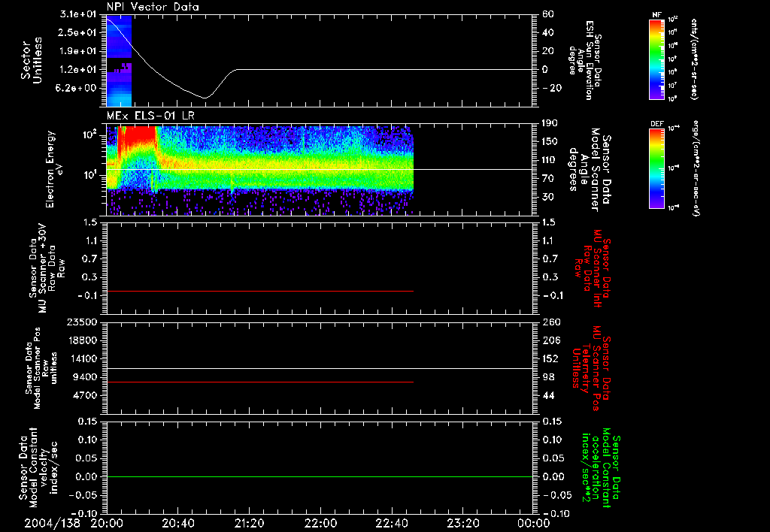Viewport: 770px width, 532px height.
Task: Click the 'NF' color bar heading
Action: [x=657, y=15]
